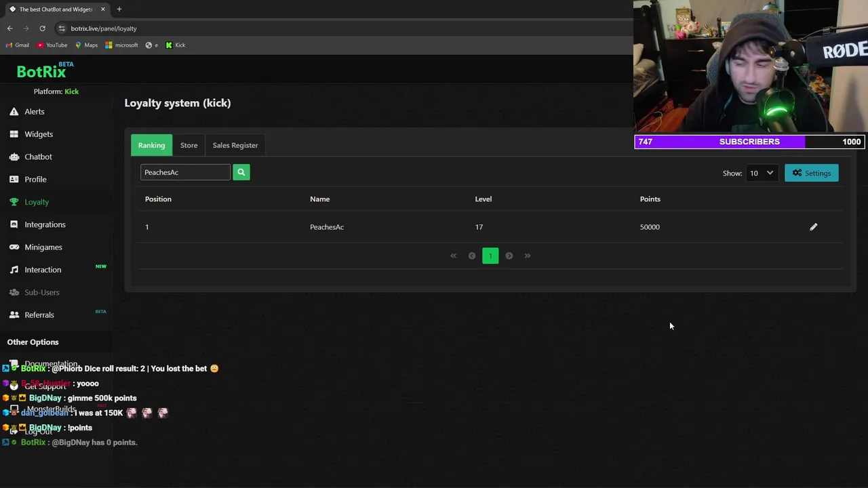Image resolution: width=868 pixels, height=488 pixels.
Task: Open Gmail bookmark
Action: [18, 45]
